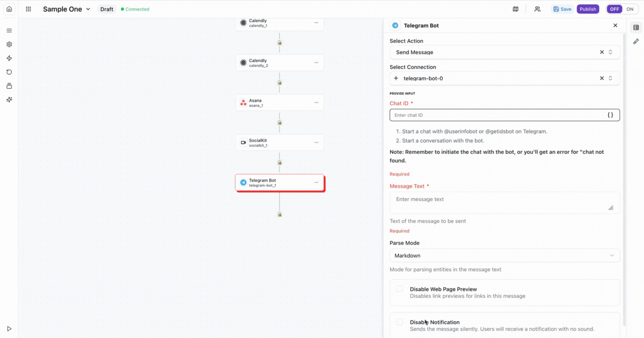Click the AI sparkle sidebar icon

tap(9, 100)
